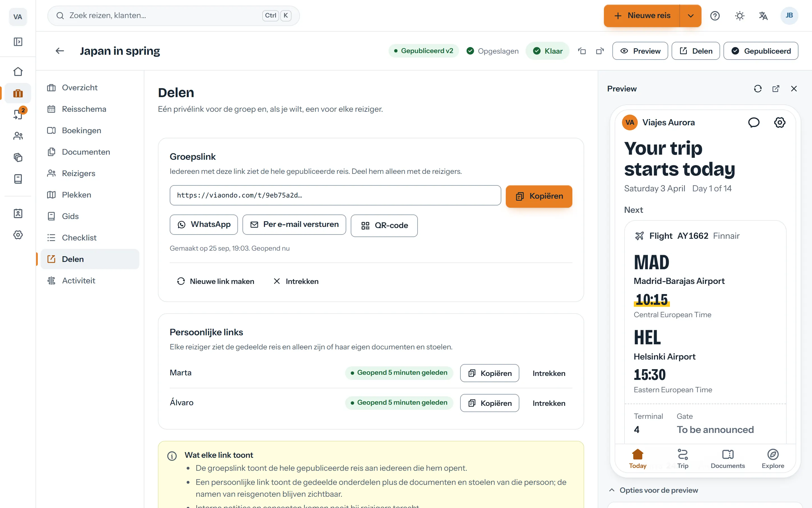812x508 pixels.
Task: Copy the group link with Kopiëren
Action: (x=539, y=196)
